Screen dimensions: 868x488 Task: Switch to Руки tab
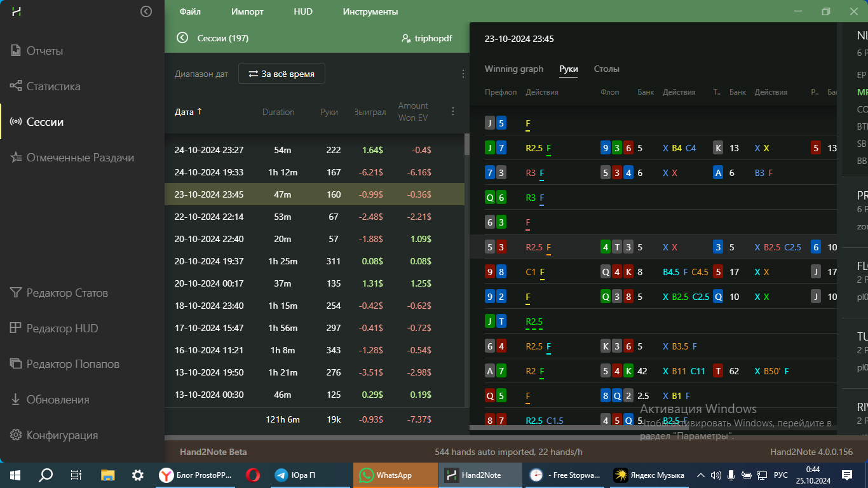[x=569, y=69]
